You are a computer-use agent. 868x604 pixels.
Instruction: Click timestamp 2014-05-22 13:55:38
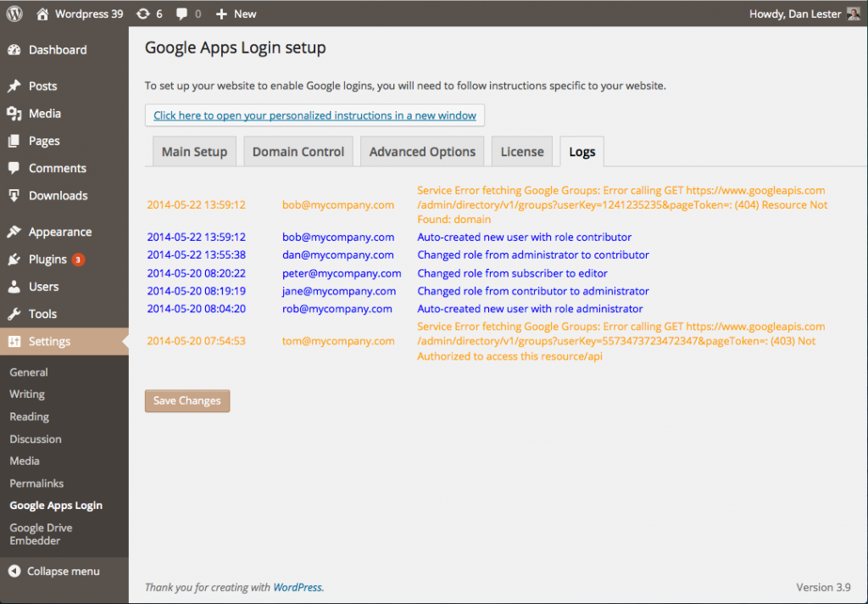point(196,254)
